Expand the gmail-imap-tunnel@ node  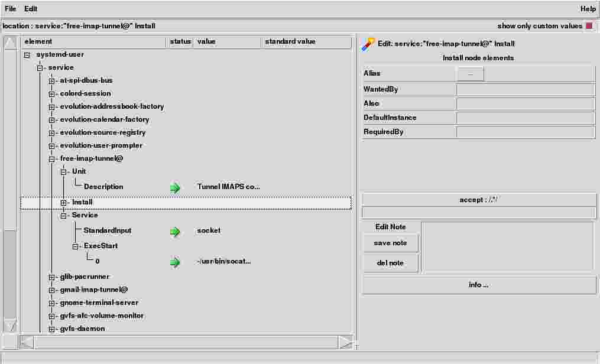tap(52, 290)
